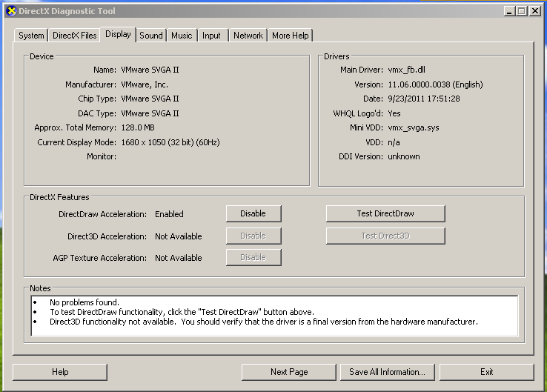The image size is (547, 392).
Task: Switch to the Input tab
Action: pos(211,36)
